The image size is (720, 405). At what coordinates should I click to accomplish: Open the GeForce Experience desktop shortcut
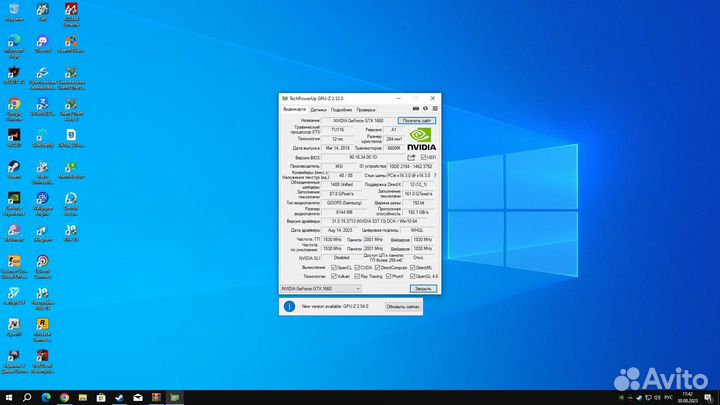pos(14,204)
